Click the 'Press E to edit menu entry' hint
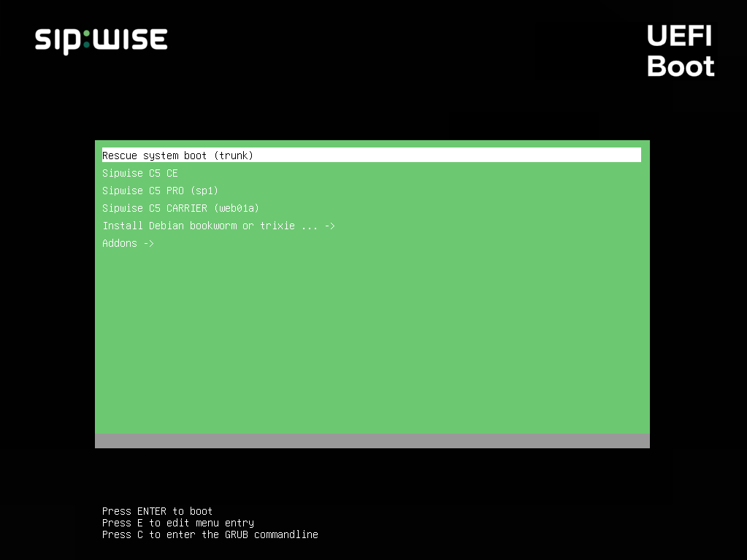Screen dimensions: 747x560 (x=178, y=523)
